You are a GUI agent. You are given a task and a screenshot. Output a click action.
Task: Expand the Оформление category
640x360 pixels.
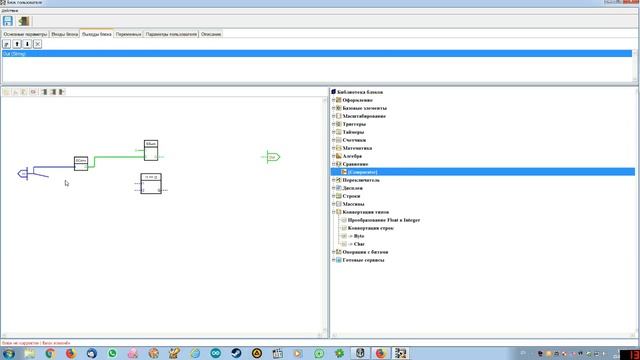[333, 100]
